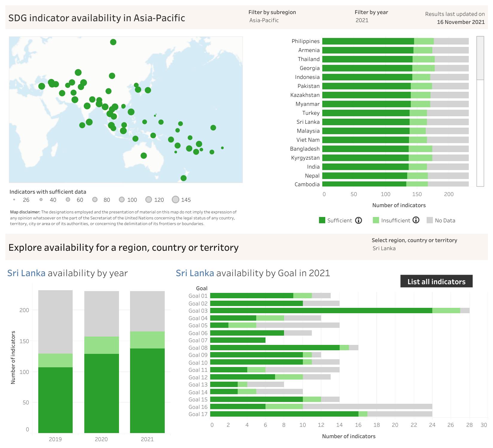Select the 2021 dark green bar segment
Viewport: 493px width, 448px height.
click(147, 390)
